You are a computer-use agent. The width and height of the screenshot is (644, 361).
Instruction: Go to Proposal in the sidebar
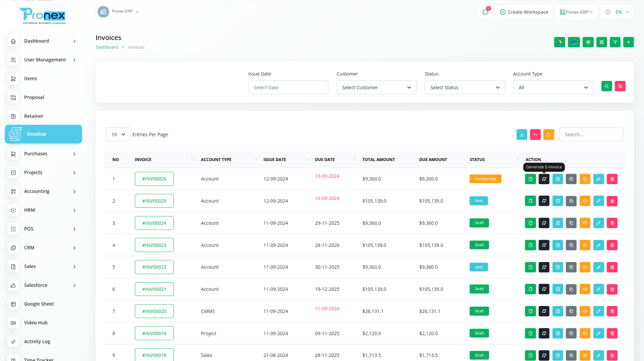[x=43, y=97]
